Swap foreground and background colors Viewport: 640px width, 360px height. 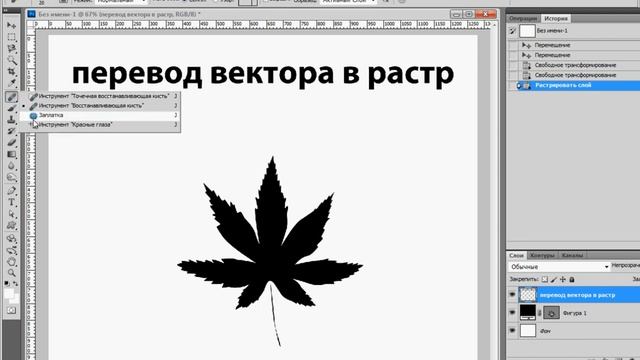click(x=16, y=283)
